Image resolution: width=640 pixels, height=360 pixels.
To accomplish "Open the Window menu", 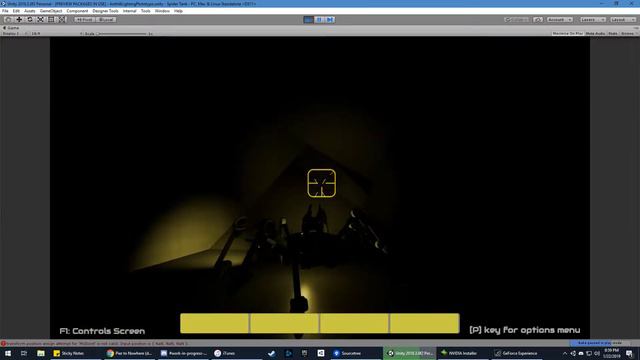I will 162,11.
